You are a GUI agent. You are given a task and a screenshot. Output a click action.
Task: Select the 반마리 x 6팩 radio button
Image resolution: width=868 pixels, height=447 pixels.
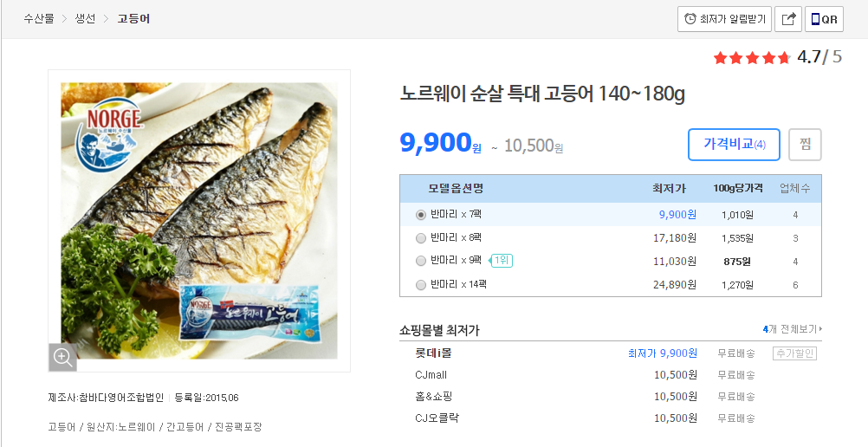(x=421, y=238)
